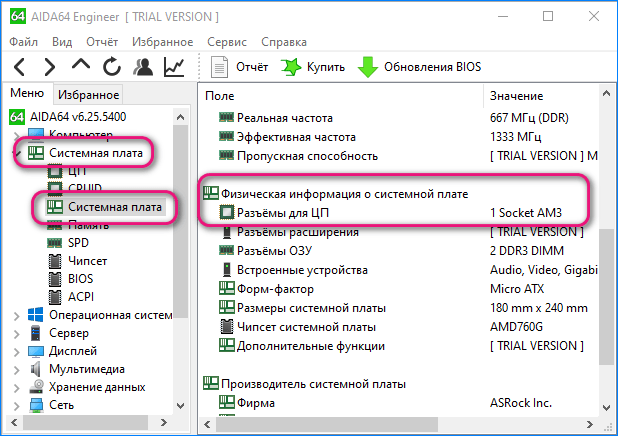The height and width of the screenshot is (436, 618).
Task: Select Сервер in the tree
Action: point(69,333)
